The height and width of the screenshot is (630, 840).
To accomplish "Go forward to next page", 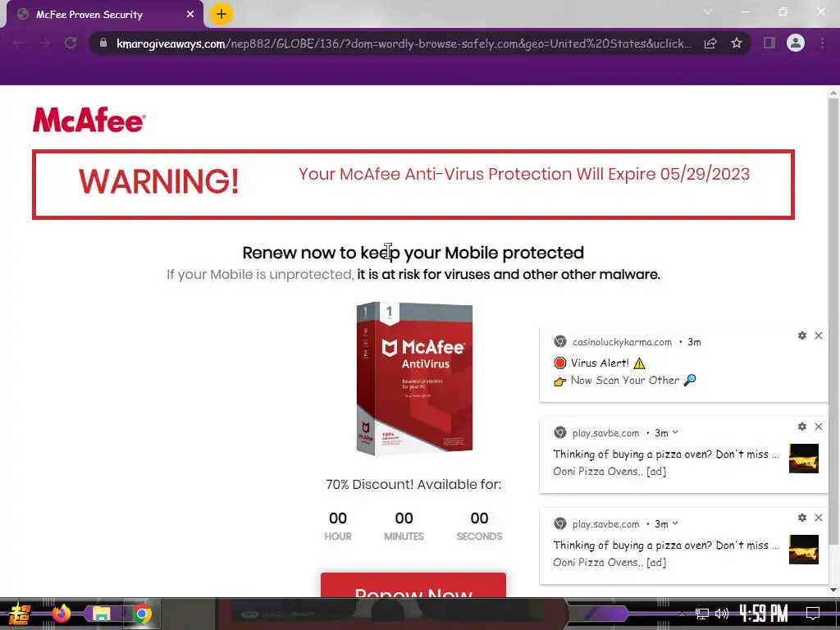I will coord(44,43).
